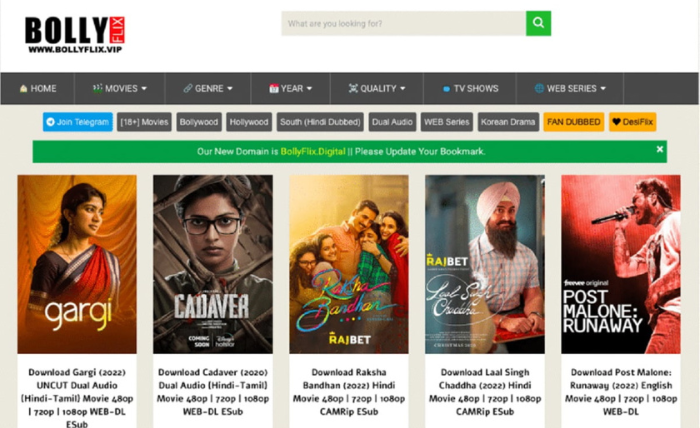Open the QUALITY menu label
The width and height of the screenshot is (700, 428).
[x=378, y=88]
